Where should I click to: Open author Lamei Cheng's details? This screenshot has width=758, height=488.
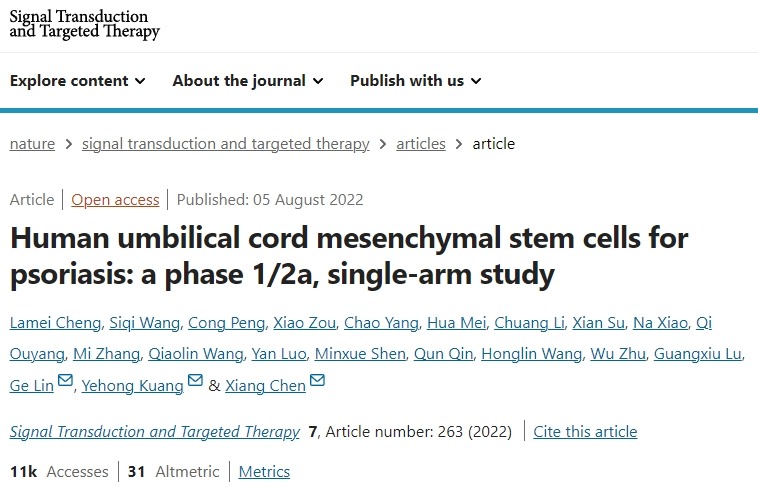click(52, 322)
